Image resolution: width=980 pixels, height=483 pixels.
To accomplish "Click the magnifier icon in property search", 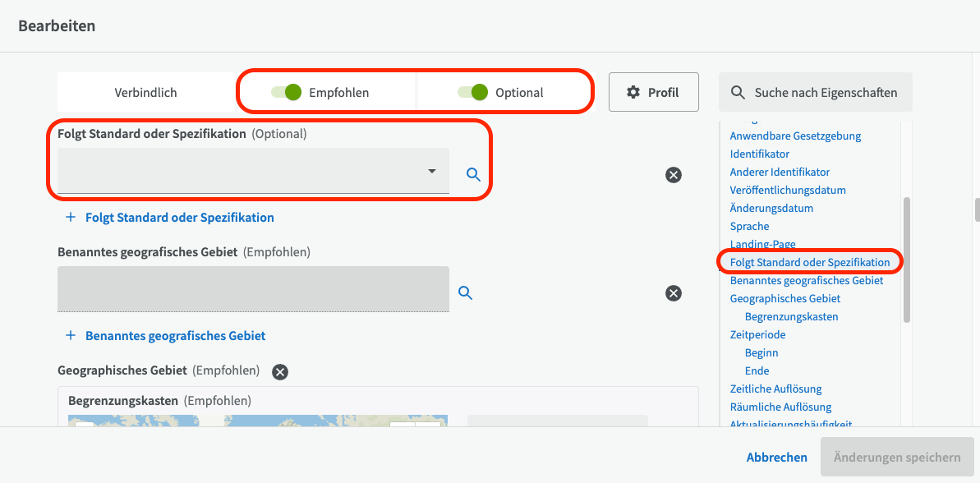I will coord(738,93).
